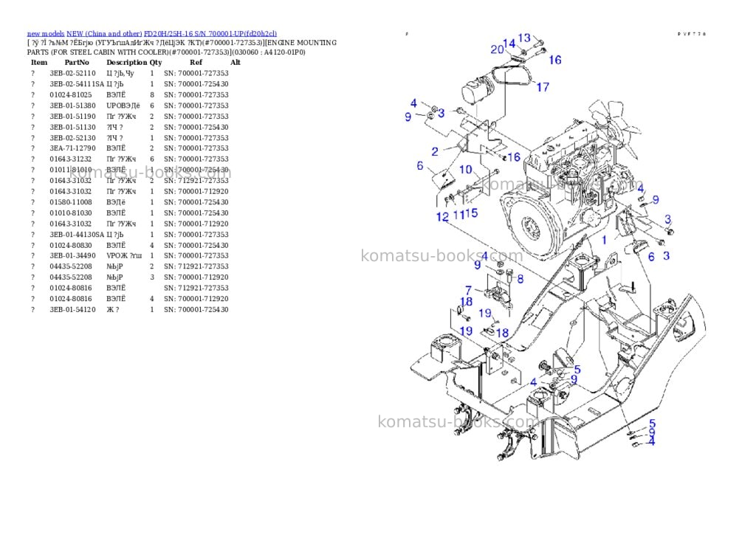This screenshot has height=535, width=756.
Task: Follow the FD20H/25H-16 S/N 700001-UP link
Action: coord(210,34)
